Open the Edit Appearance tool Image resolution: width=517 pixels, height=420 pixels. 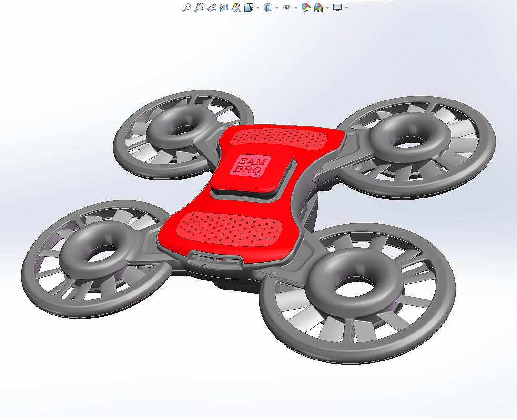(x=306, y=8)
